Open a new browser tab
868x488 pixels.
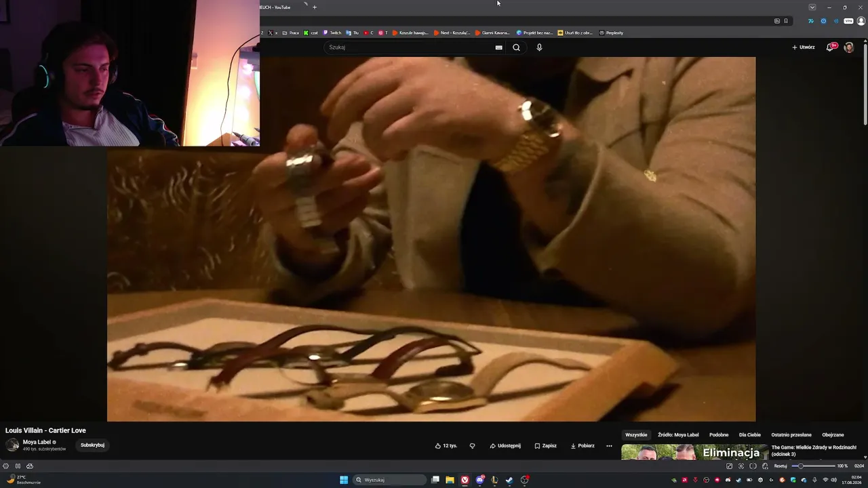click(314, 7)
